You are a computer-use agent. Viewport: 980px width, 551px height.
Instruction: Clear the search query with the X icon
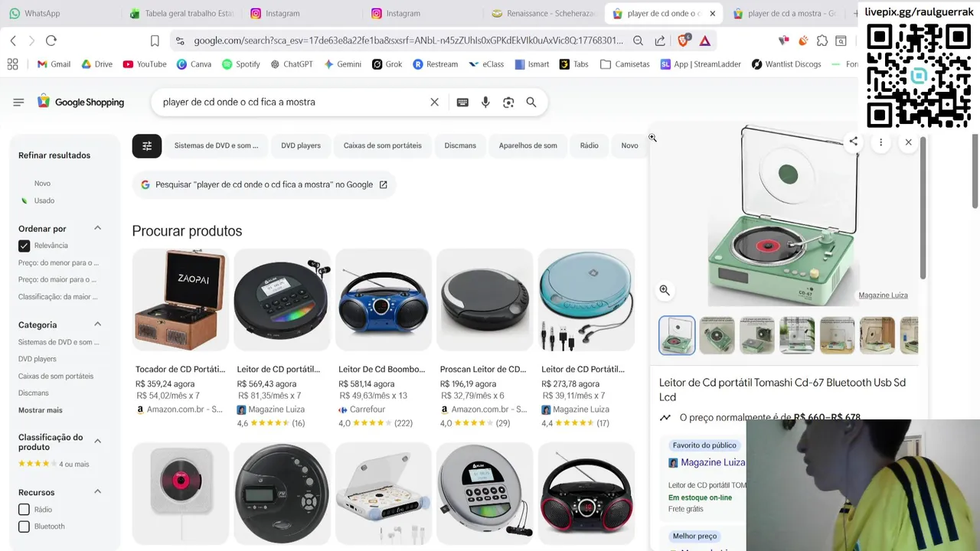pyautogui.click(x=434, y=102)
